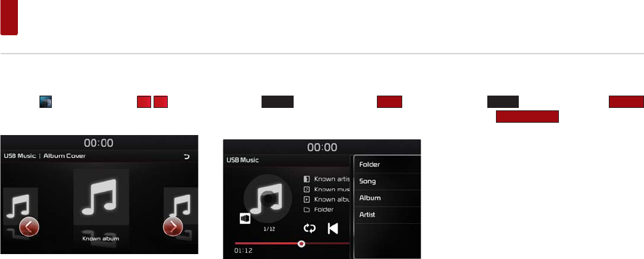This screenshot has height=259, width=644.
Task: Click the Known artist info line
Action: tap(326, 179)
